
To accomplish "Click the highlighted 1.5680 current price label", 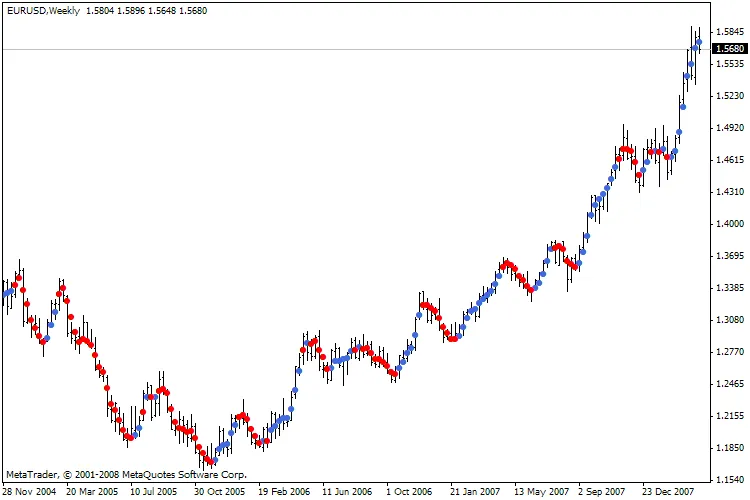I will pos(732,48).
